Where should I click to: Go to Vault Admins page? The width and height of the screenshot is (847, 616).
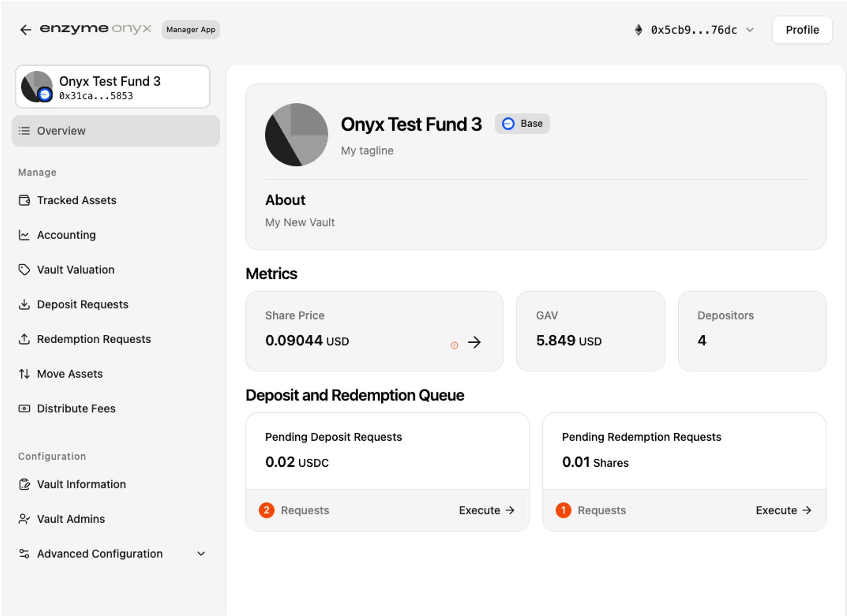point(71,519)
